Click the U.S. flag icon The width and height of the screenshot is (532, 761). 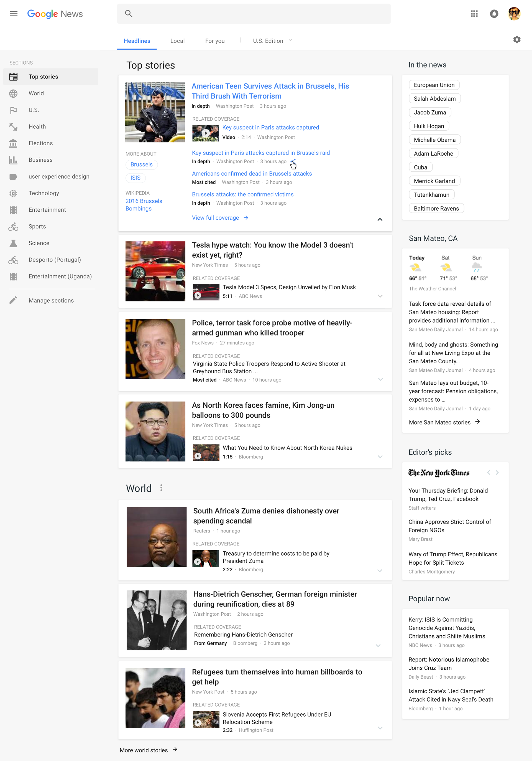click(x=13, y=110)
